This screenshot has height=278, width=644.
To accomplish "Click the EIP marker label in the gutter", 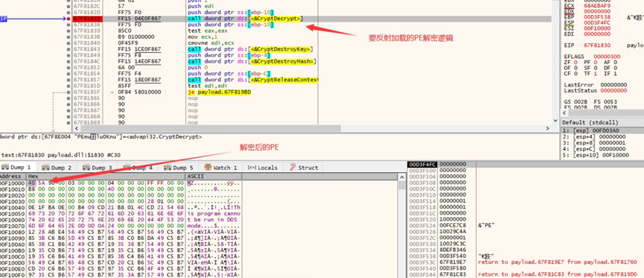I will (x=3, y=19).
